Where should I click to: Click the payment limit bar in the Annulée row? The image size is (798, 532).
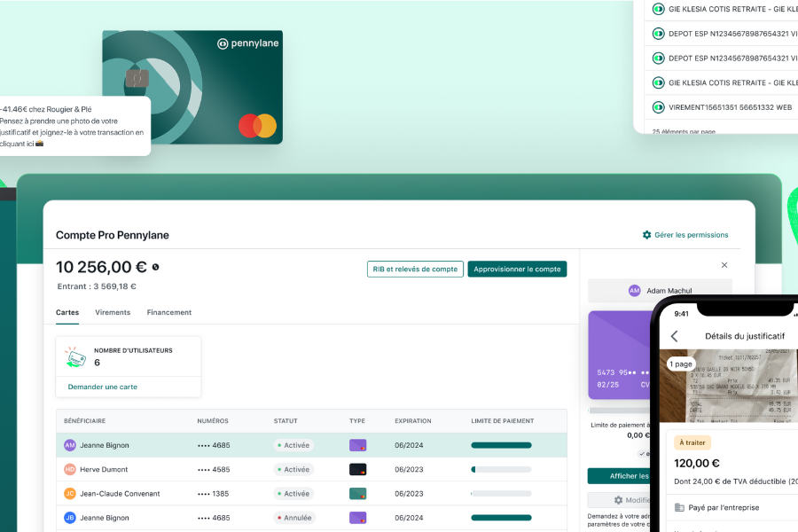[x=501, y=518]
